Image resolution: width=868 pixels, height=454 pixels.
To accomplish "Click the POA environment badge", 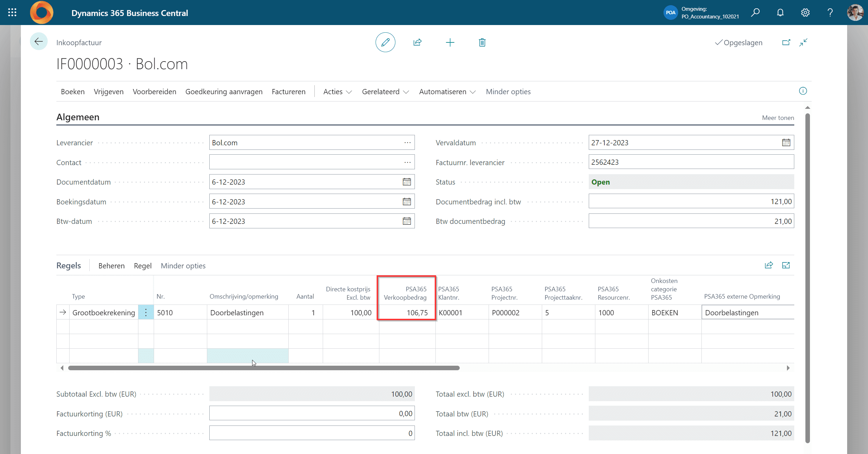I will click(670, 13).
